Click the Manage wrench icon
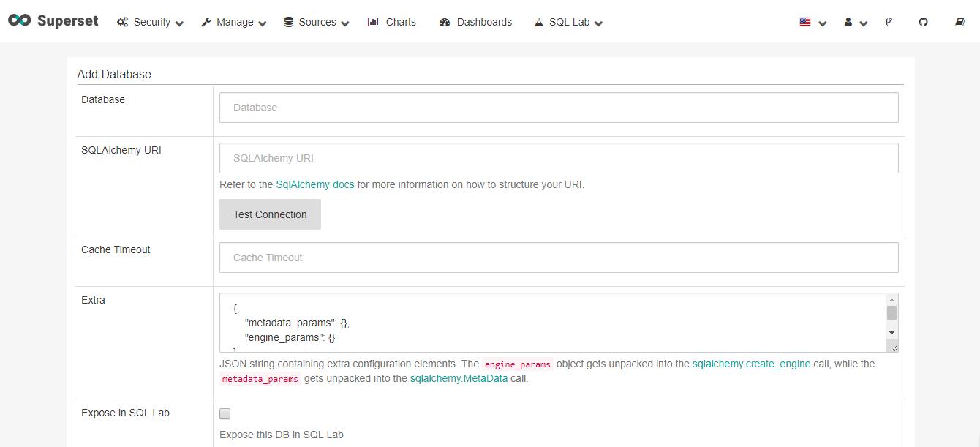The height and width of the screenshot is (447, 980). [206, 22]
